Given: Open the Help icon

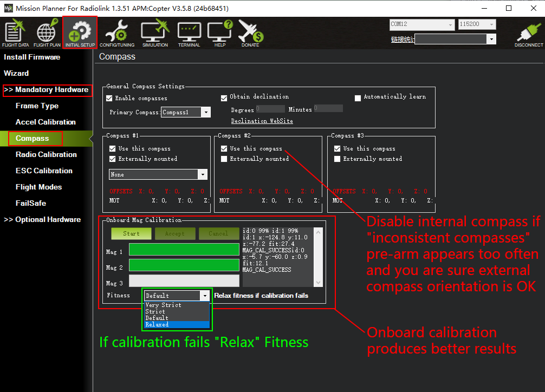Looking at the screenshot, I should tap(220, 32).
